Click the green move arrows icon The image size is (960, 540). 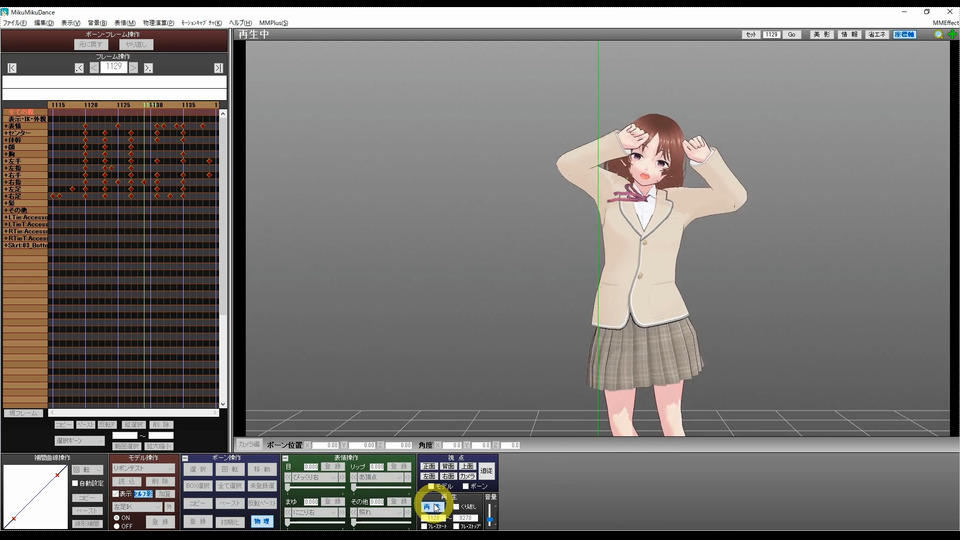pyautogui.click(x=951, y=34)
